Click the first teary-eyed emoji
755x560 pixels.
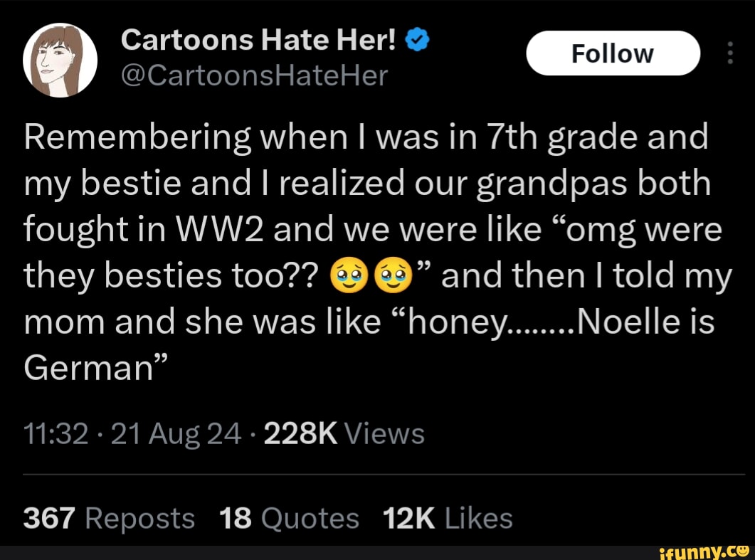347,275
